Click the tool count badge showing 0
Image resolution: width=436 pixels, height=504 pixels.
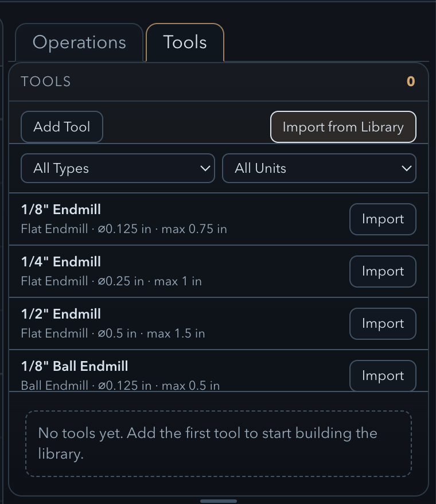411,82
